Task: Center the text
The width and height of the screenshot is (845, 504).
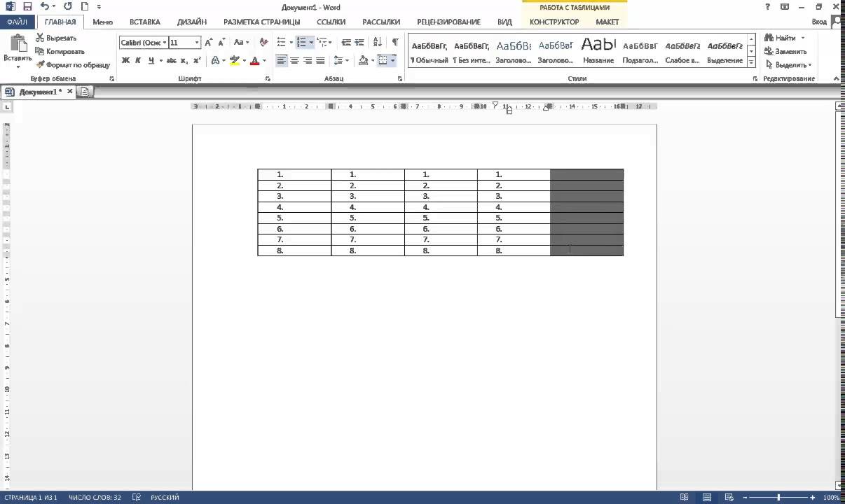Action: [x=294, y=61]
